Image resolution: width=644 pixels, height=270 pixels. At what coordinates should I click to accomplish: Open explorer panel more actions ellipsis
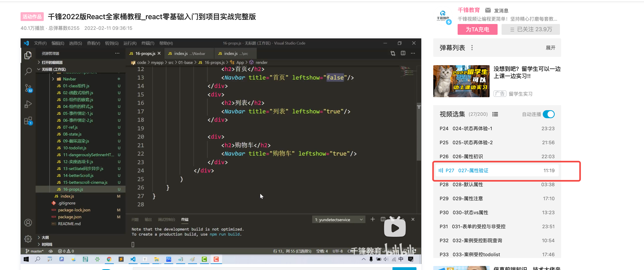[117, 53]
